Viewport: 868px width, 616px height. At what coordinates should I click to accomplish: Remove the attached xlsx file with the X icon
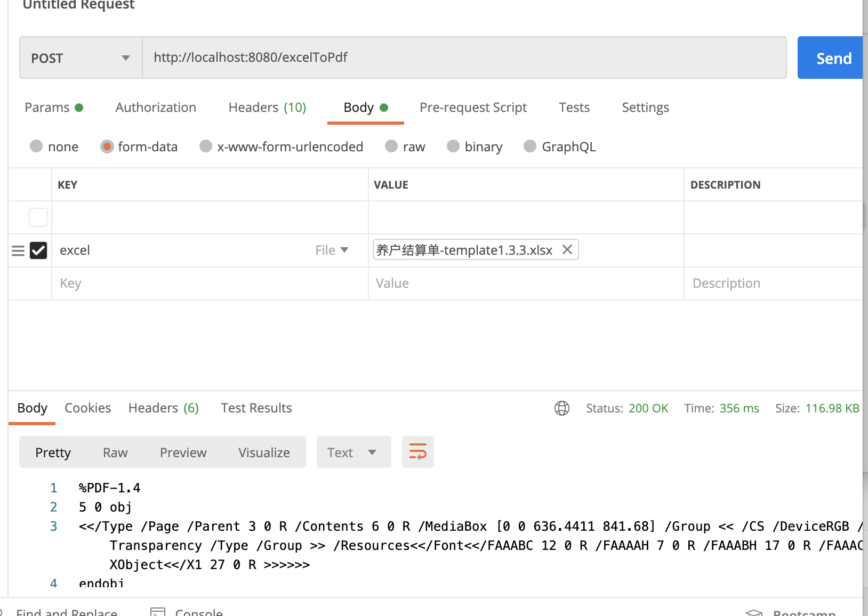point(567,249)
